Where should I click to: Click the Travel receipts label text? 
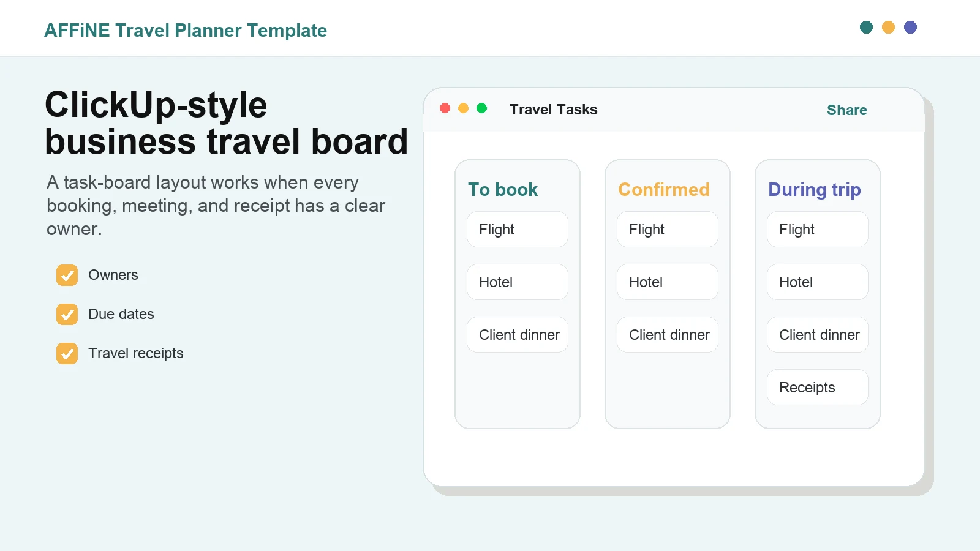[x=136, y=353]
